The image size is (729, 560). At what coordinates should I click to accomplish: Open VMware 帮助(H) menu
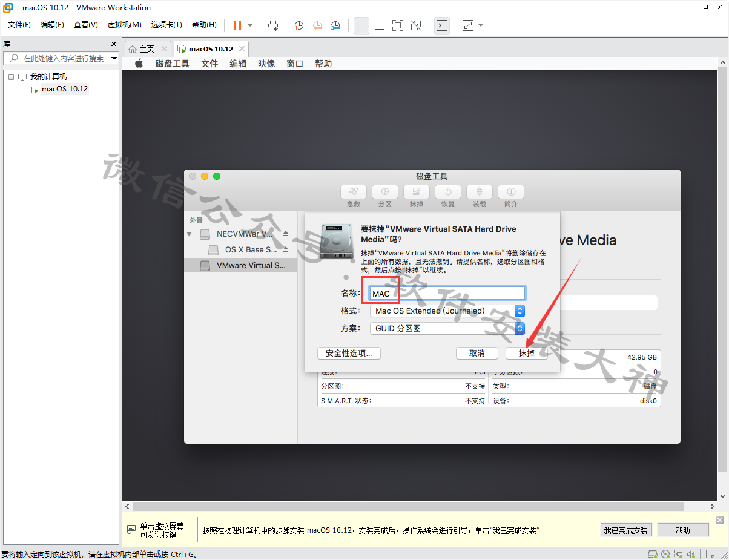(204, 25)
